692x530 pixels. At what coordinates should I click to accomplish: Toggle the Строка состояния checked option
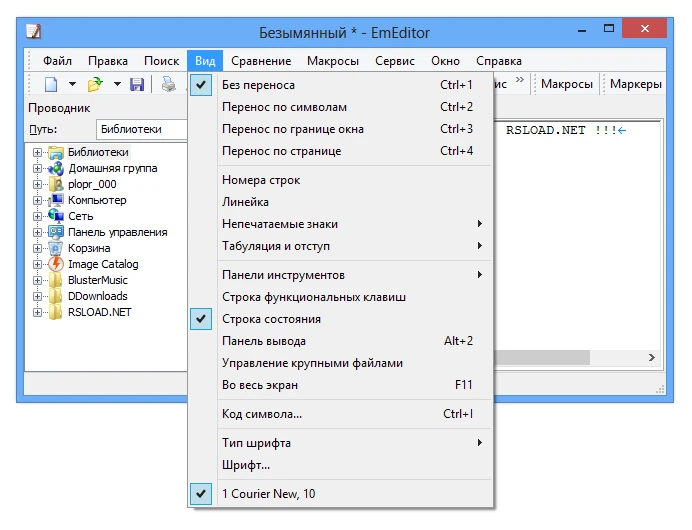271,319
